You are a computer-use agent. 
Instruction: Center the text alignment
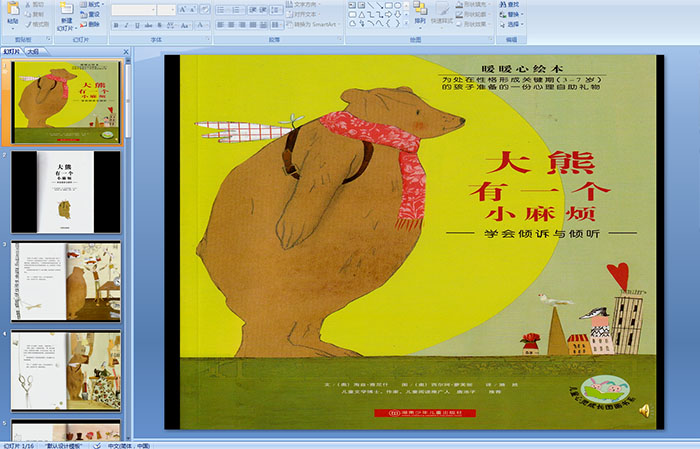click(x=231, y=25)
